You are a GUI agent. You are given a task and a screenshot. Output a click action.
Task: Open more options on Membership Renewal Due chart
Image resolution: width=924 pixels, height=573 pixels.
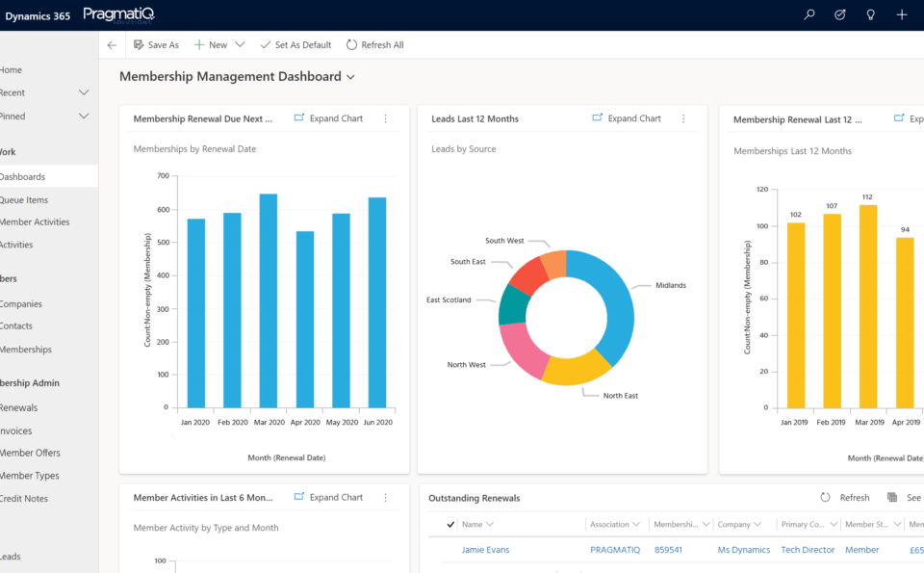tap(386, 119)
